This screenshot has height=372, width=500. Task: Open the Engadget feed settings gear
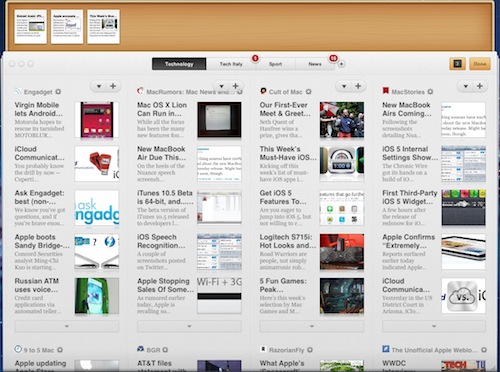[x=58, y=91]
